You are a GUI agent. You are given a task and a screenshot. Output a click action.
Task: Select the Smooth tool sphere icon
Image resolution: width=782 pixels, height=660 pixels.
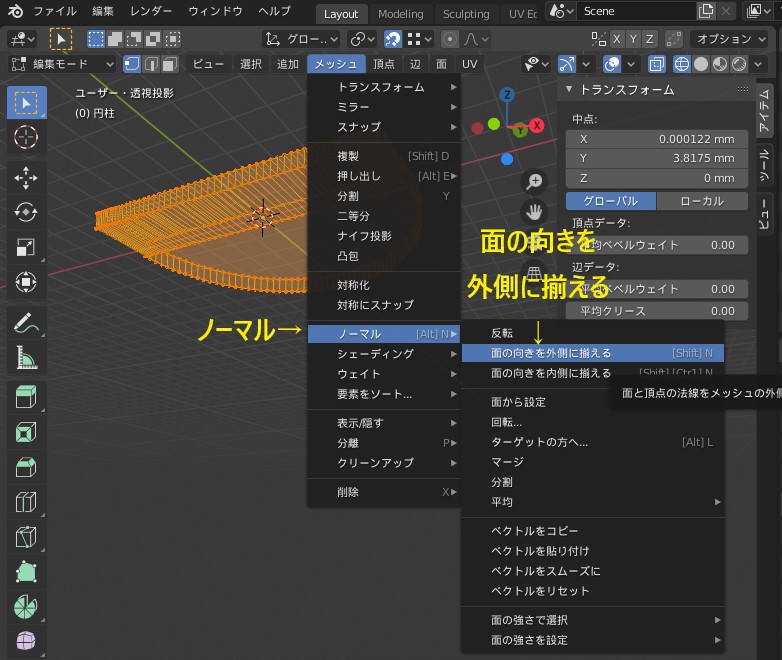tap(26, 641)
